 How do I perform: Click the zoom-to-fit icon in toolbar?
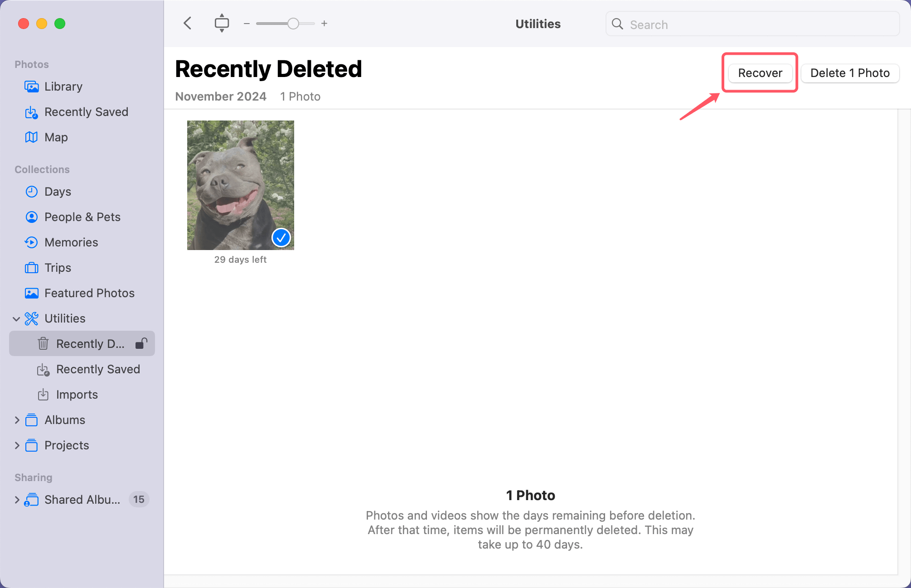tap(222, 23)
